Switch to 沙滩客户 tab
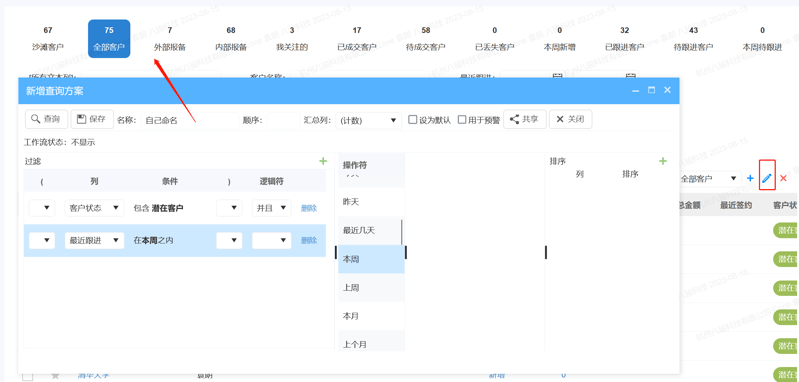The image size is (799, 382). click(x=48, y=39)
